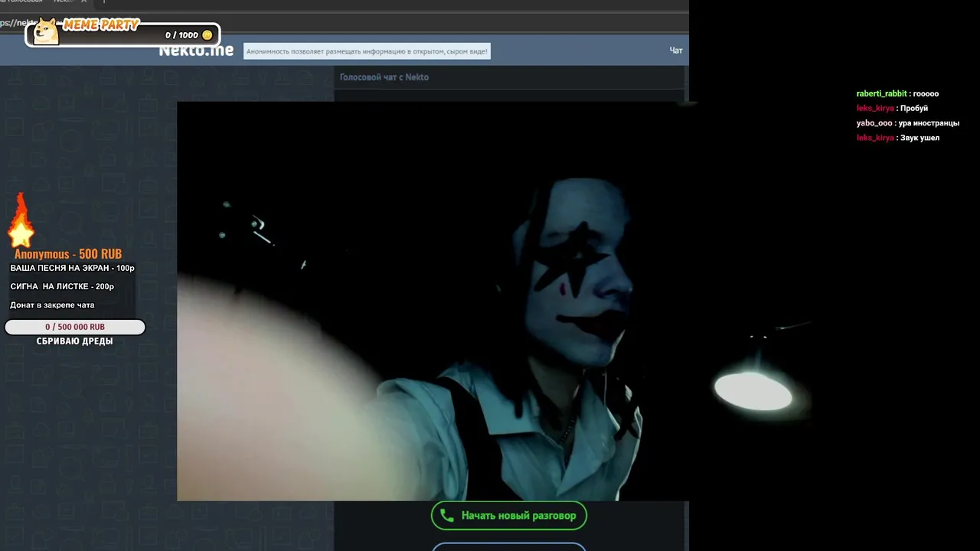
Task: Click the Донат в закрепе чата line
Action: pos(52,305)
